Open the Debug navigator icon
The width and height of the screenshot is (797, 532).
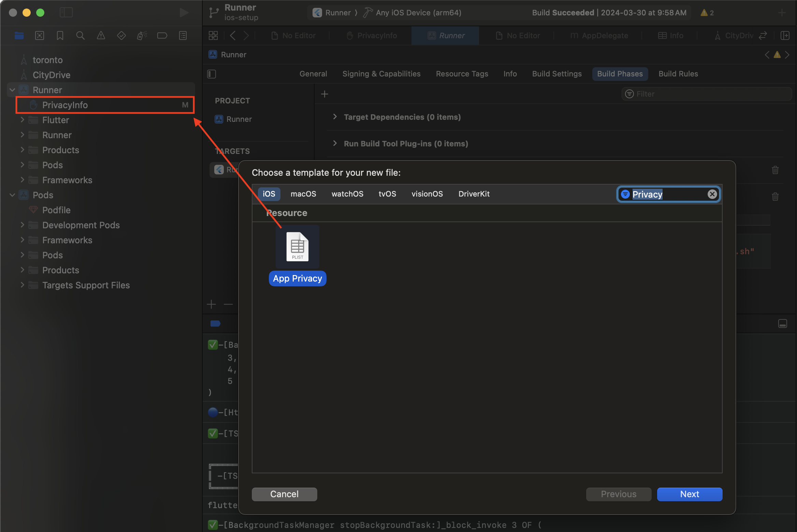pyautogui.click(x=142, y=35)
